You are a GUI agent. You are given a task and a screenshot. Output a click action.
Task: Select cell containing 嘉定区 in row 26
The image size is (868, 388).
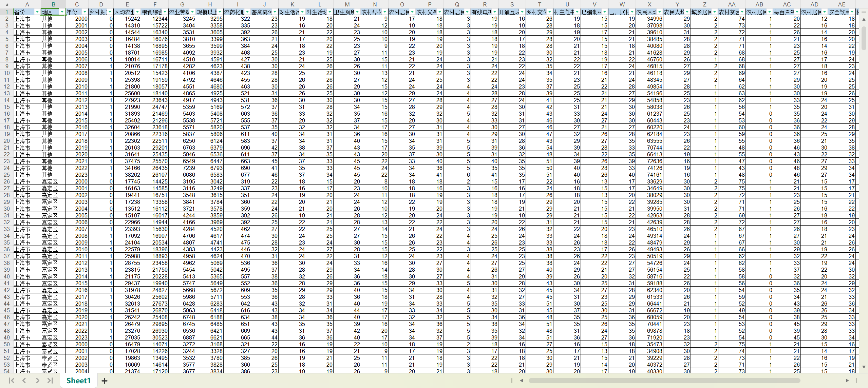click(53, 181)
